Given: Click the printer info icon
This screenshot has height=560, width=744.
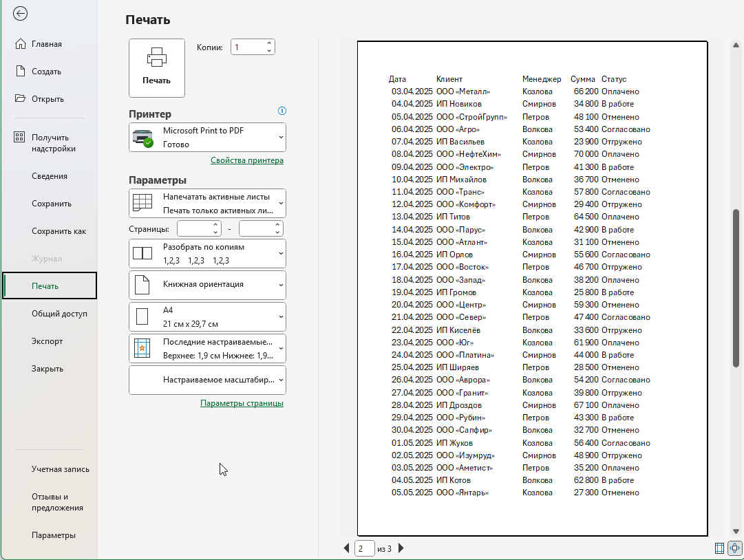Looking at the screenshot, I should coord(281,111).
